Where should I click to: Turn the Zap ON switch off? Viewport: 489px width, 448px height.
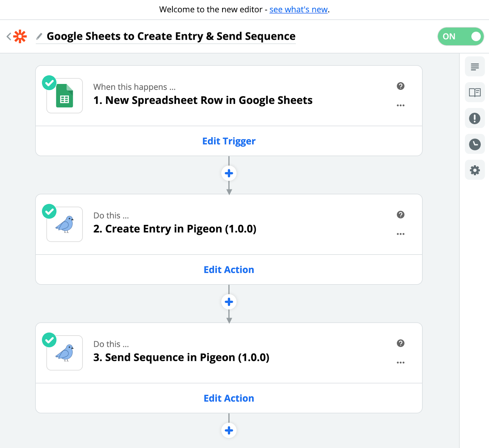pyautogui.click(x=461, y=36)
